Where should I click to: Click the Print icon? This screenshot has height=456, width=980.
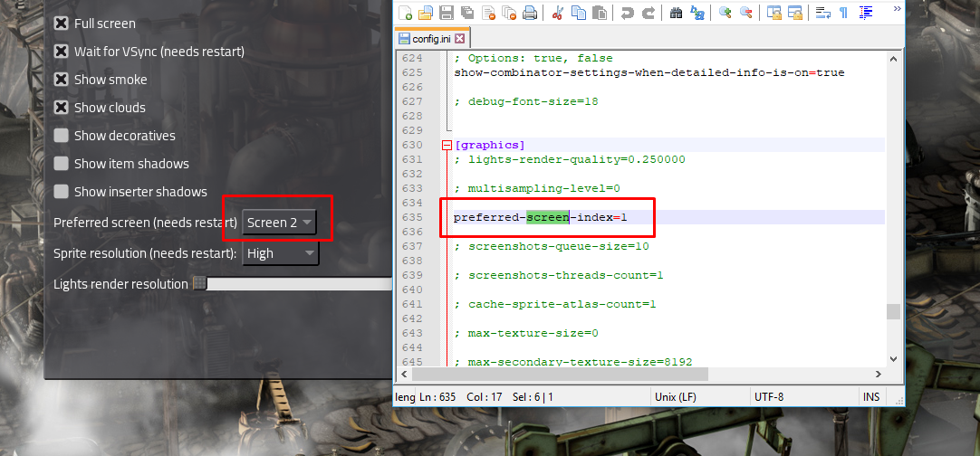click(x=529, y=13)
